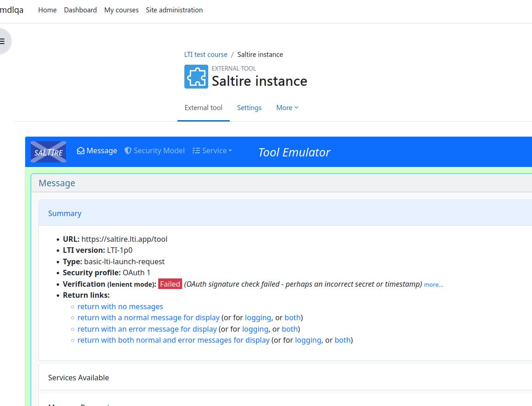Click the Tool Emulator title
This screenshot has width=532, height=406.
click(294, 152)
